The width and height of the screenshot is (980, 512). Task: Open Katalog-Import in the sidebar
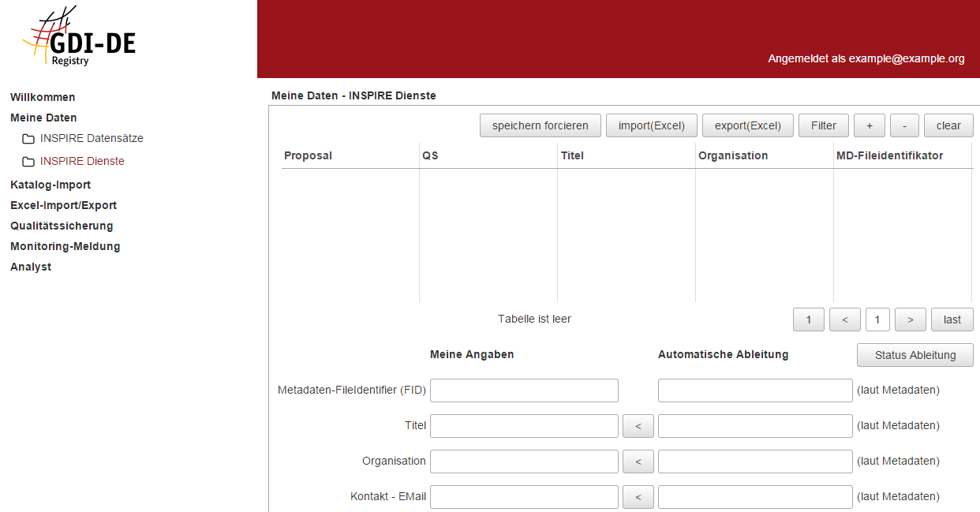(x=50, y=185)
